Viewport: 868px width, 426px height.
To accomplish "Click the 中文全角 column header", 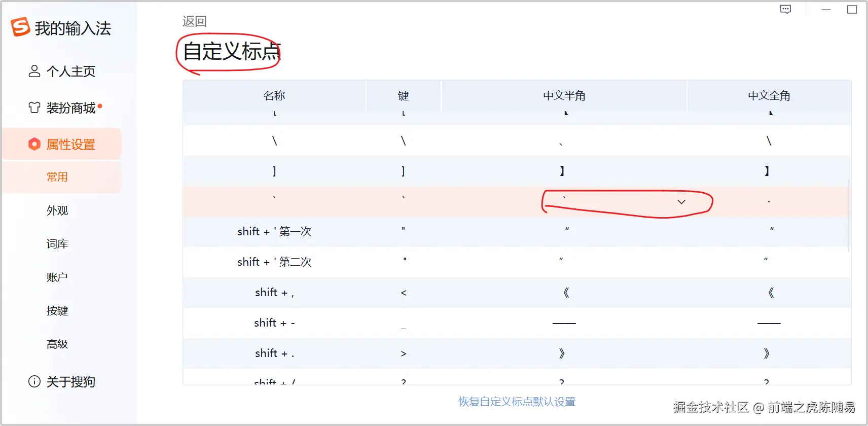I will point(769,95).
